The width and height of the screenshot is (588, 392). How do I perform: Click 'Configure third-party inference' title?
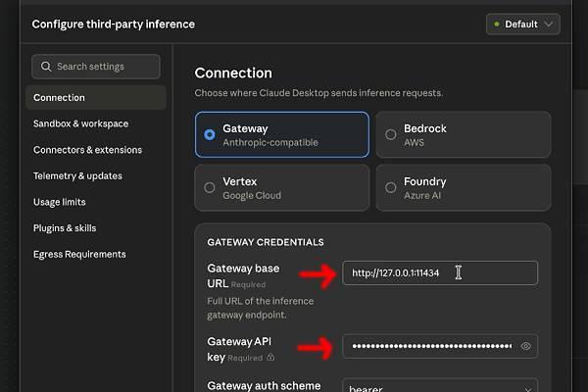click(114, 24)
